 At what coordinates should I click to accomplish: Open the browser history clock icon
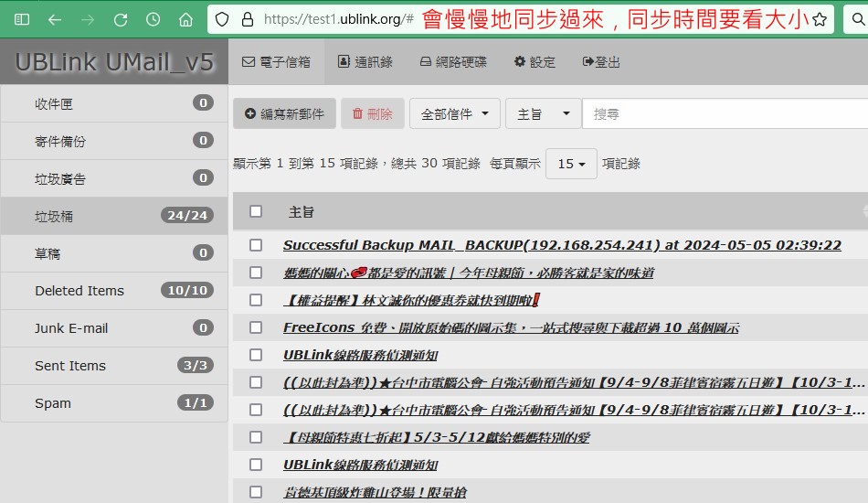coord(153,19)
